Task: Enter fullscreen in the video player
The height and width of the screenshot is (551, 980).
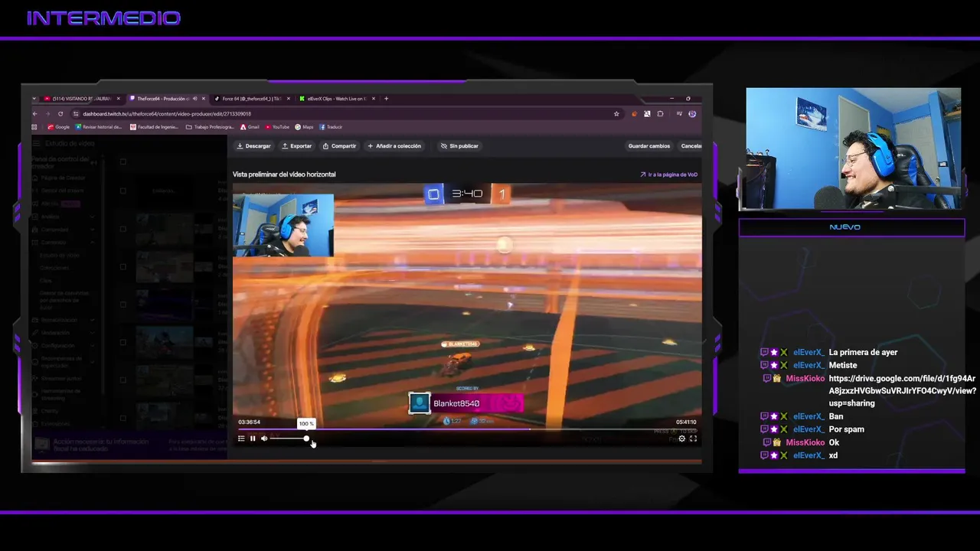Action: click(693, 439)
